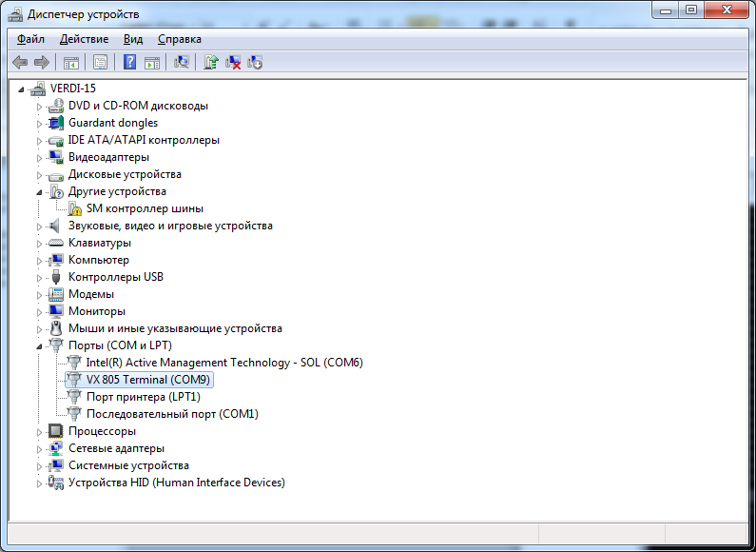Select VX 805 Terminal (COM9) device

148,380
